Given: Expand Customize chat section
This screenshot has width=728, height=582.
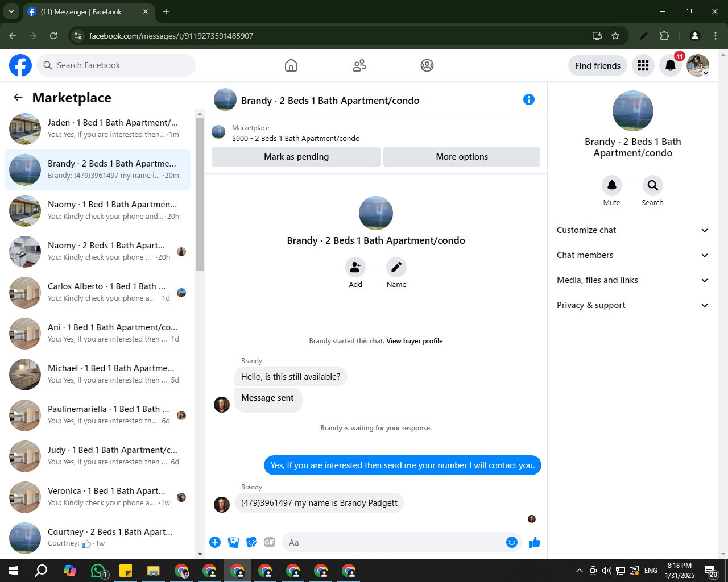Looking at the screenshot, I should tap(632, 230).
